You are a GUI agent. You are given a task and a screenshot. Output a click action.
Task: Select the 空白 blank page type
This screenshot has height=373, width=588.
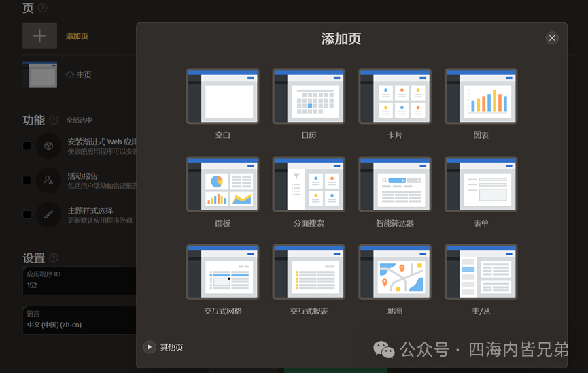[x=222, y=96]
